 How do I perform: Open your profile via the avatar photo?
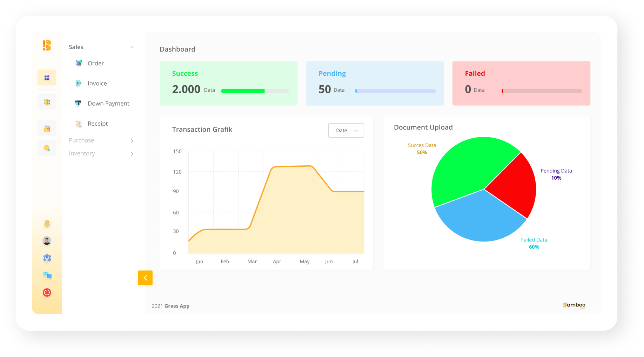point(47,241)
